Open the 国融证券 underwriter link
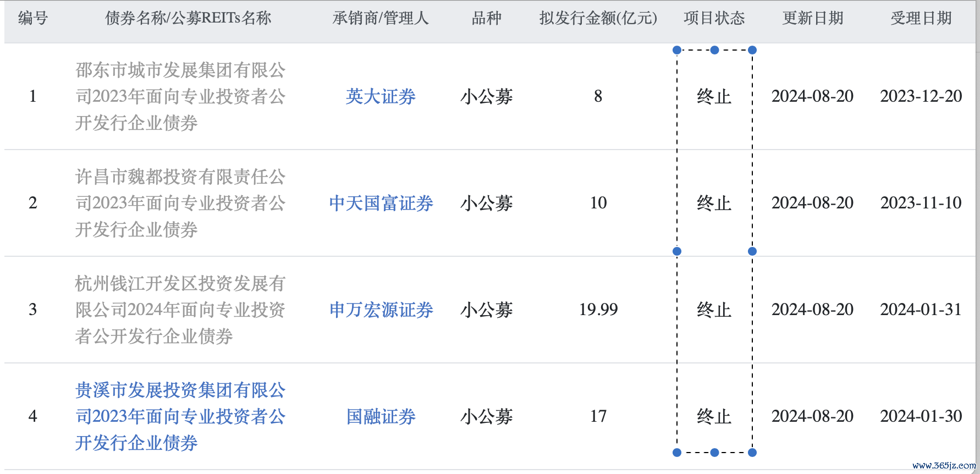Viewport: 980px width, 474px height. (x=381, y=417)
